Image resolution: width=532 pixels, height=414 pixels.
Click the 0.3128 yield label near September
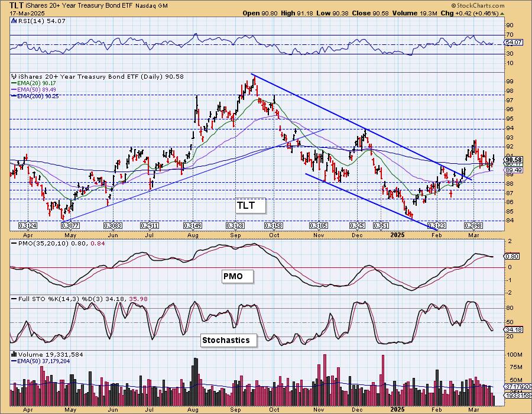coord(235,226)
